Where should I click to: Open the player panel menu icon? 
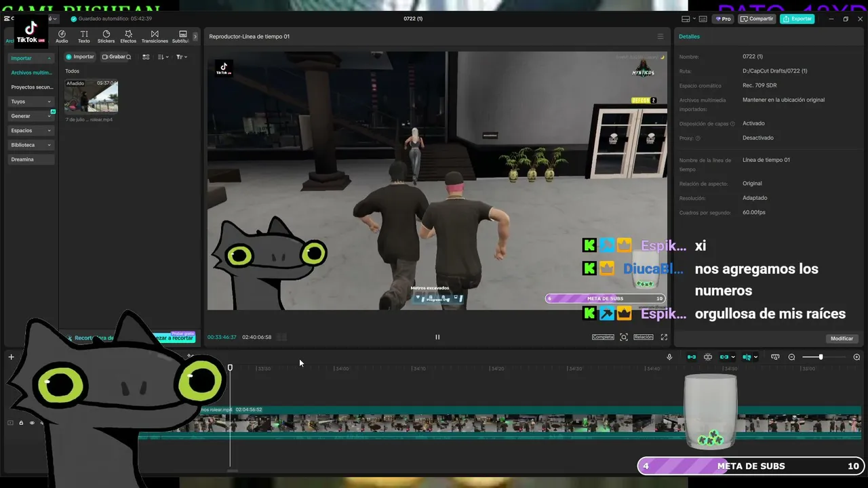[x=660, y=37]
